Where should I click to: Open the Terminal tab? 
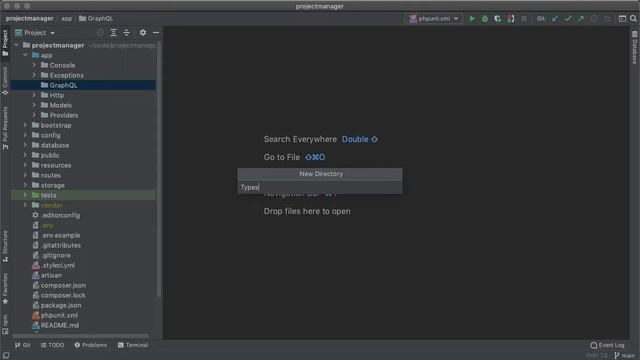pos(133,345)
